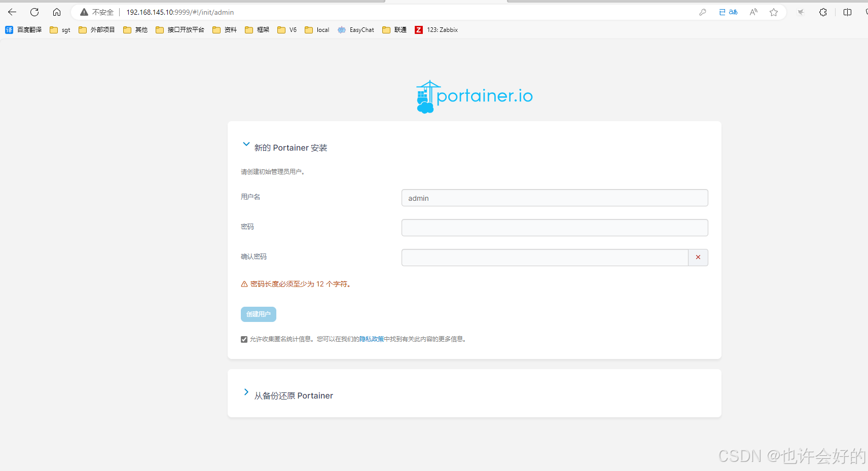
Task: Expand the 从备份还原 Portainer section
Action: (x=246, y=392)
